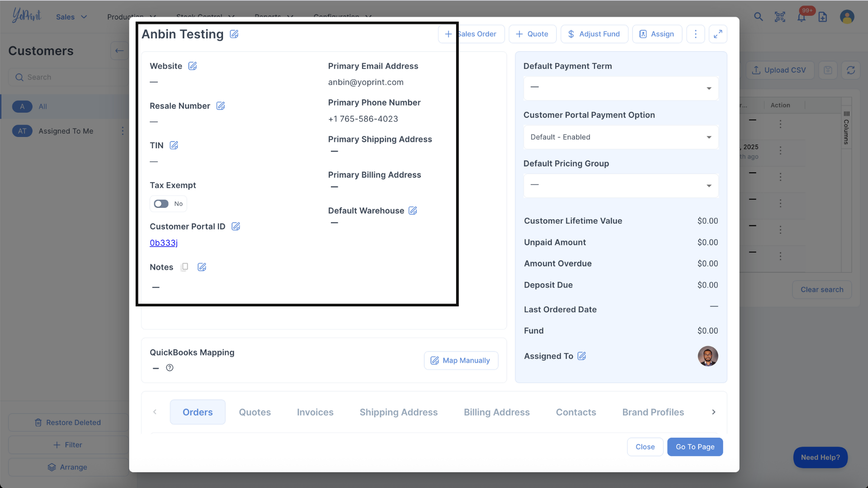Edit the Assigned To user
Image resolution: width=868 pixels, height=488 pixels.
[582, 356]
